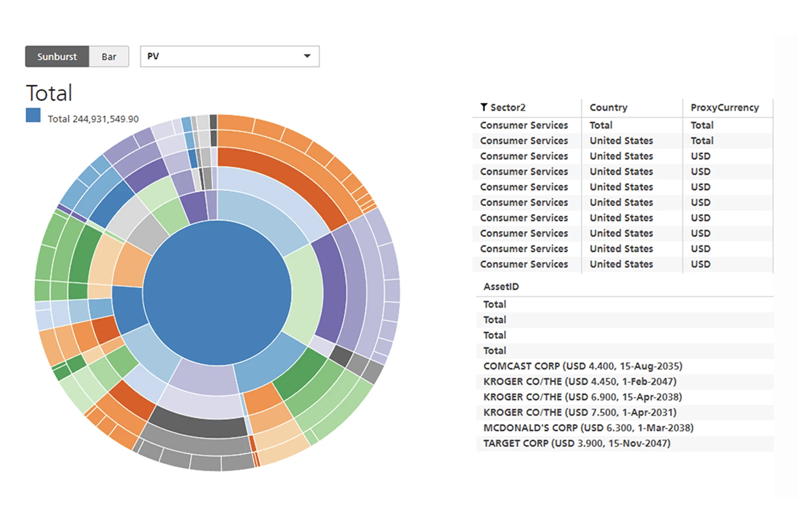Switch to the Sunburst view
This screenshot has width=798, height=532.
click(57, 57)
